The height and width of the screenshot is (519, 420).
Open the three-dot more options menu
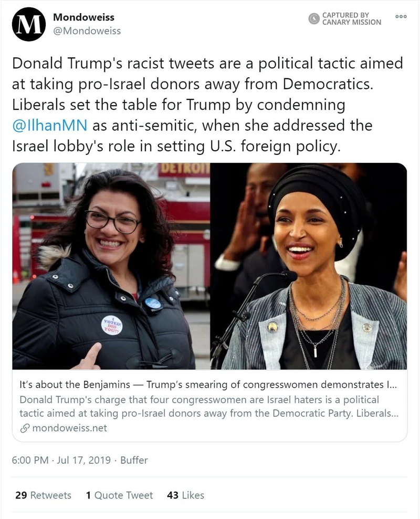point(401,16)
